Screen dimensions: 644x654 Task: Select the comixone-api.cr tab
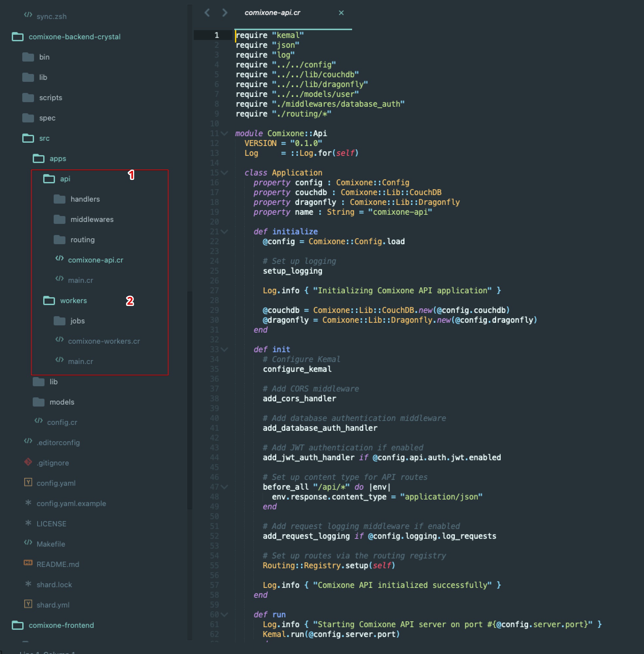(272, 13)
